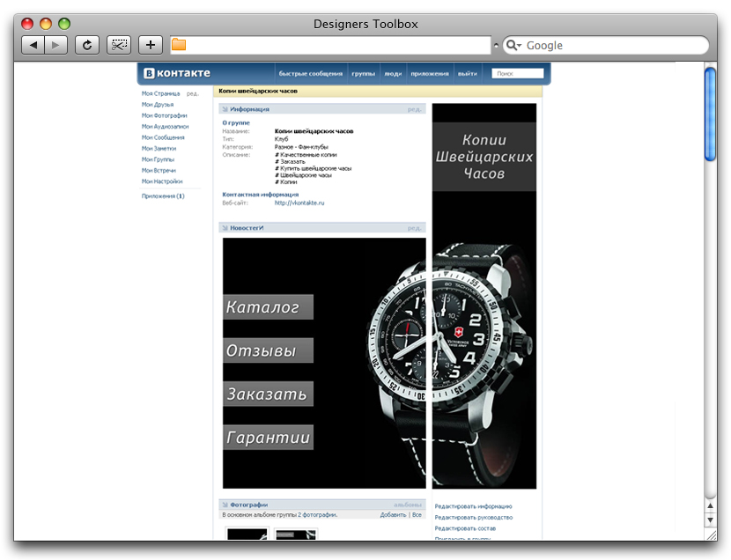The width and height of the screenshot is (731, 560).
Task: Click the ВКонтакте Поиск search field
Action: [517, 74]
